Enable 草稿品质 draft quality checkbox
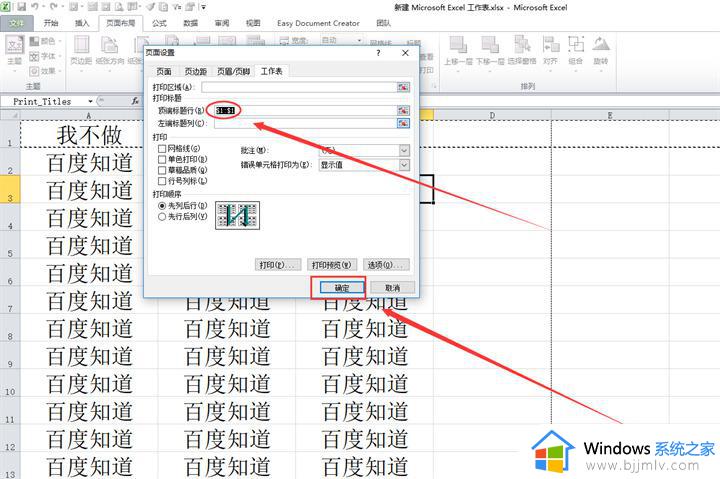Screen dimensions: 720x479 pos(162,170)
